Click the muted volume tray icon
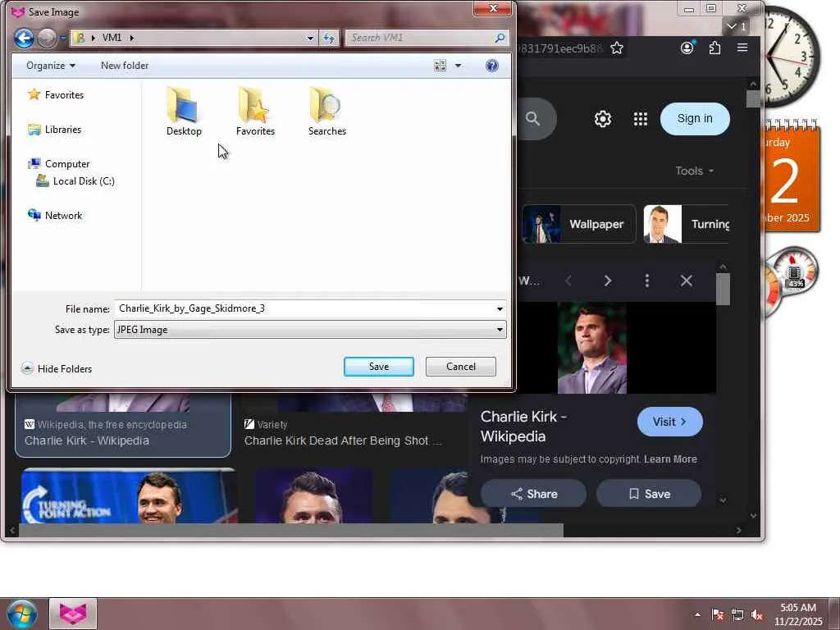840x630 pixels. point(757,615)
